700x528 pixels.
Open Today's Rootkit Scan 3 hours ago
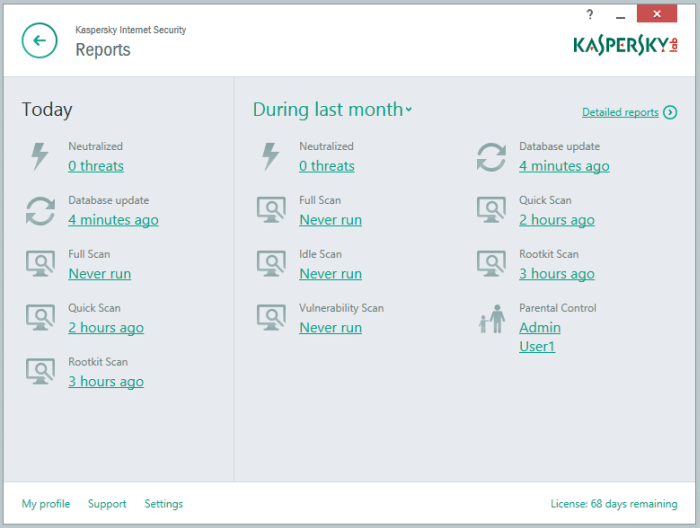pyautogui.click(x=106, y=382)
